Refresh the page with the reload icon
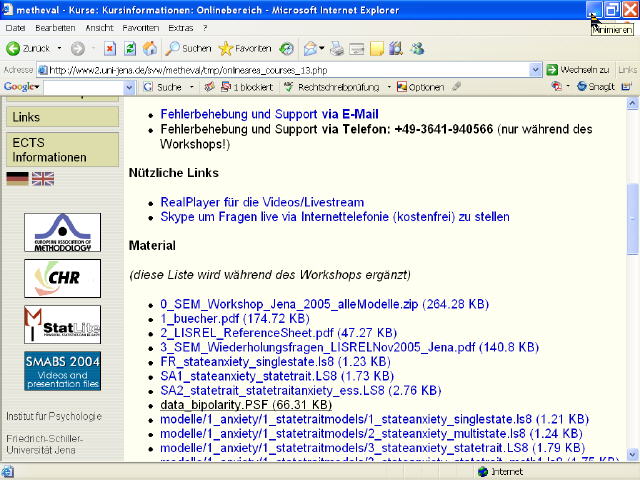This screenshot has width=640, height=480. [130, 48]
